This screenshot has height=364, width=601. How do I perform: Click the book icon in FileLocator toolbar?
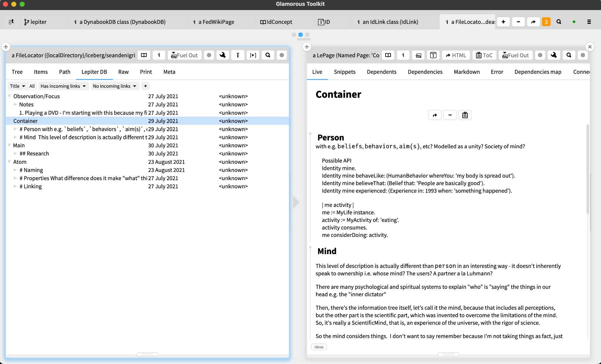point(144,55)
